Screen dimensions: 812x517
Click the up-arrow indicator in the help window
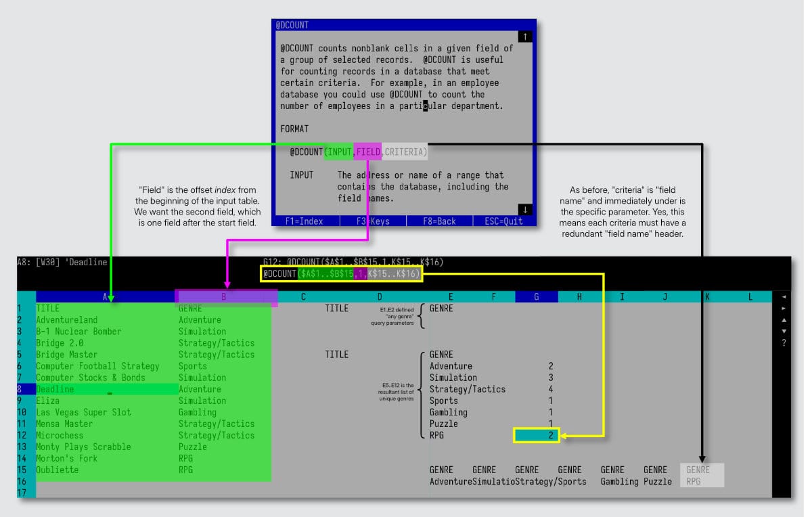(x=525, y=36)
